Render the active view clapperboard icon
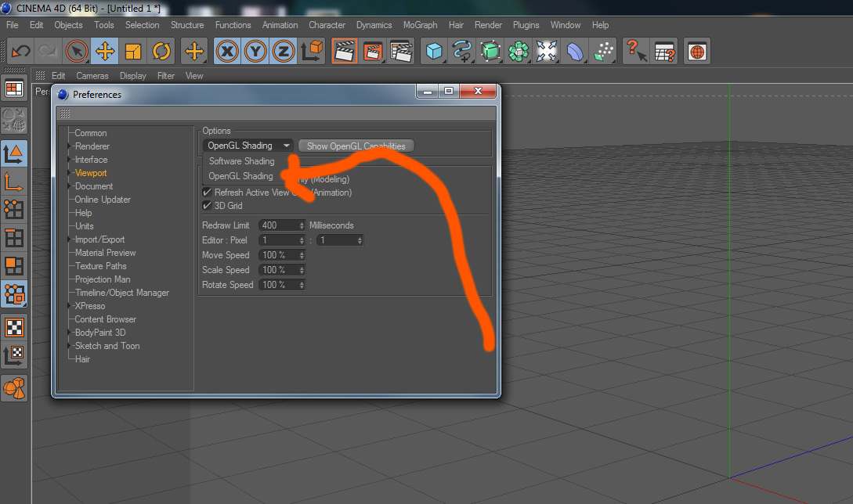Viewport: 853px width, 504px height. 345,52
